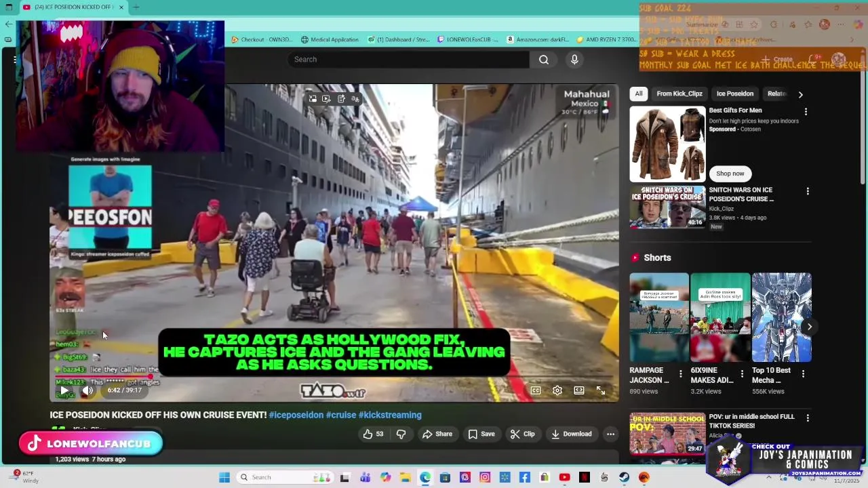Select the 'From Kick_Clipz' filter chip
Viewport: 868px width, 488px height.
679,94
